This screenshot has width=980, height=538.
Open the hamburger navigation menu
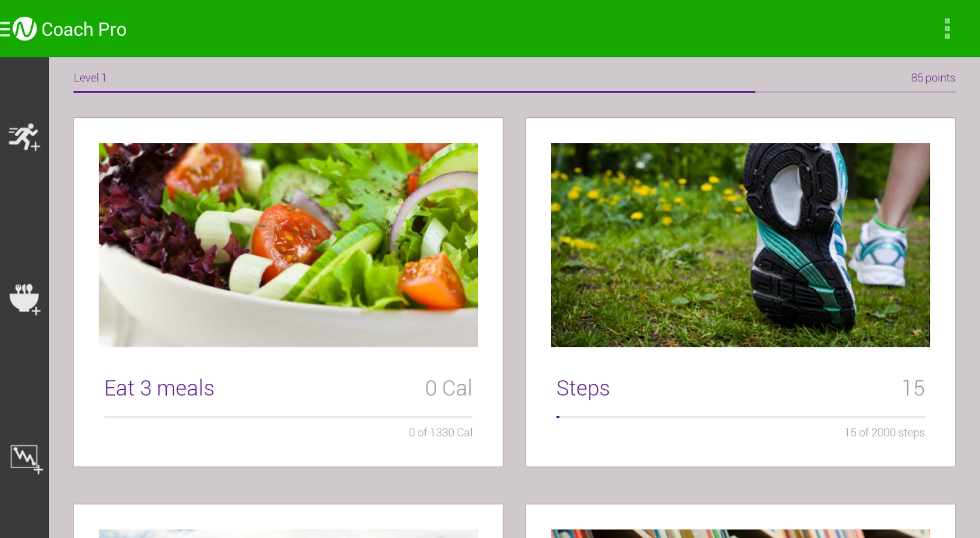5,29
